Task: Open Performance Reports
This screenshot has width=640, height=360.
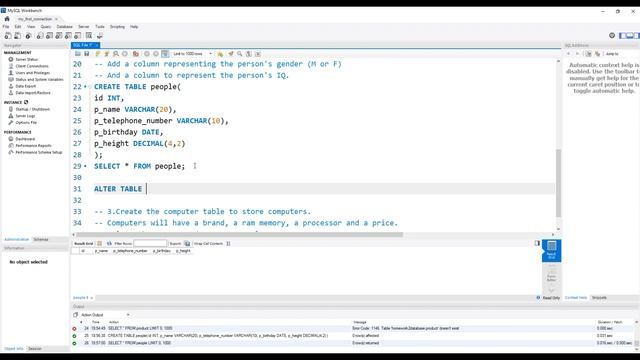Action: (x=33, y=146)
